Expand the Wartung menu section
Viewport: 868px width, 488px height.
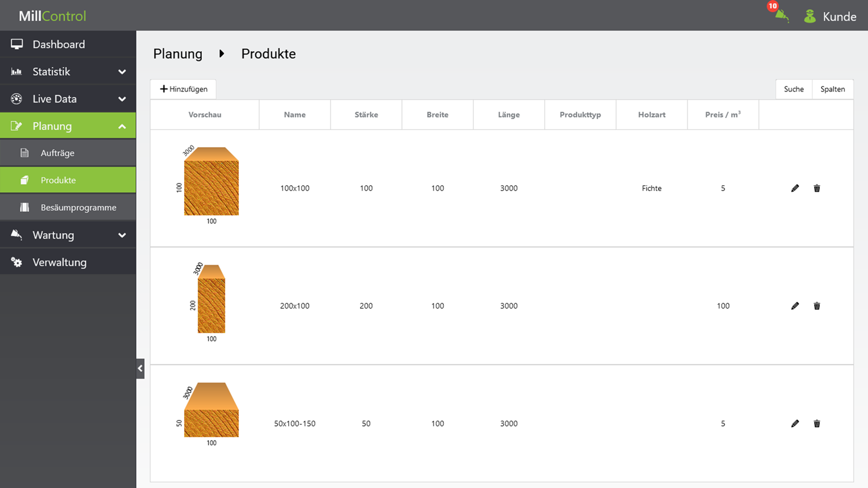click(x=122, y=235)
